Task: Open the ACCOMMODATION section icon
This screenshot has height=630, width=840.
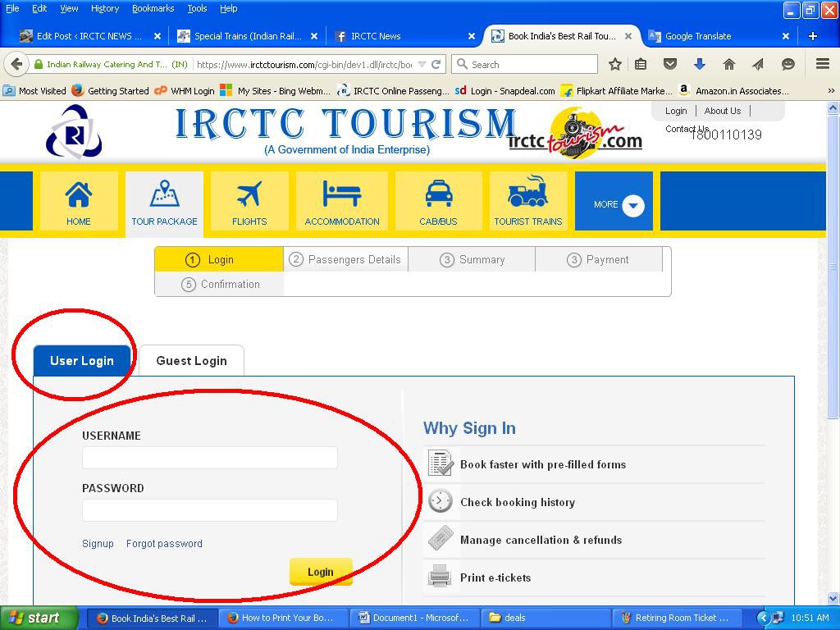Action: (x=341, y=194)
